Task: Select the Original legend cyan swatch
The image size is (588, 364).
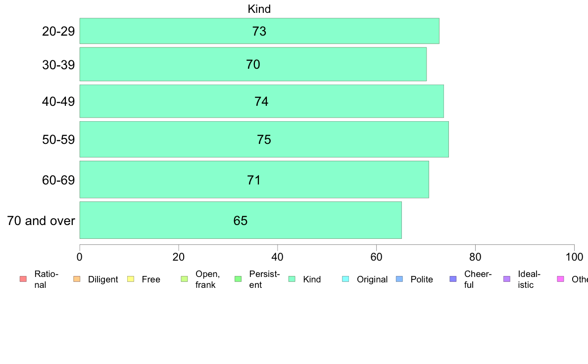Action: (346, 279)
